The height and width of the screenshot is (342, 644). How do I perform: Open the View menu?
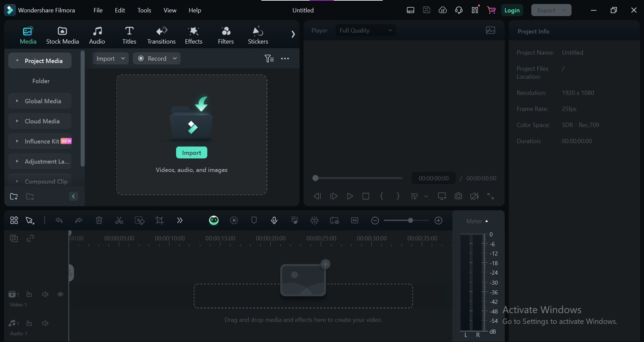pyautogui.click(x=170, y=10)
